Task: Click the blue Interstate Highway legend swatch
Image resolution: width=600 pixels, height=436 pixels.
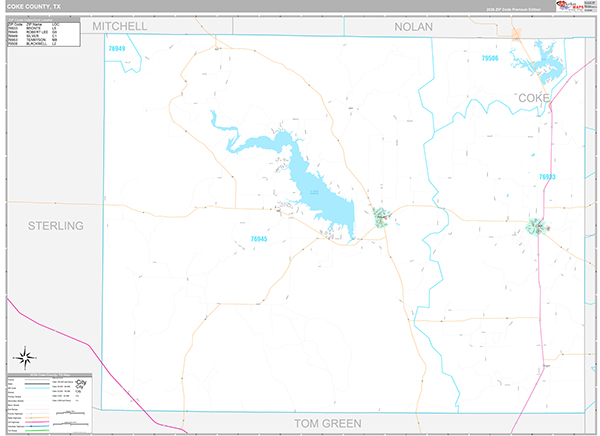Action: 37,426
